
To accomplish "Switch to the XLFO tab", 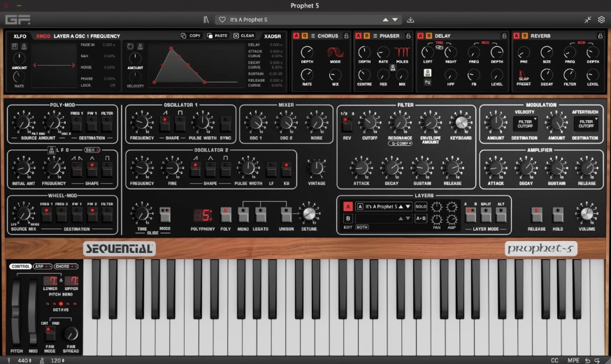I will (20, 36).
